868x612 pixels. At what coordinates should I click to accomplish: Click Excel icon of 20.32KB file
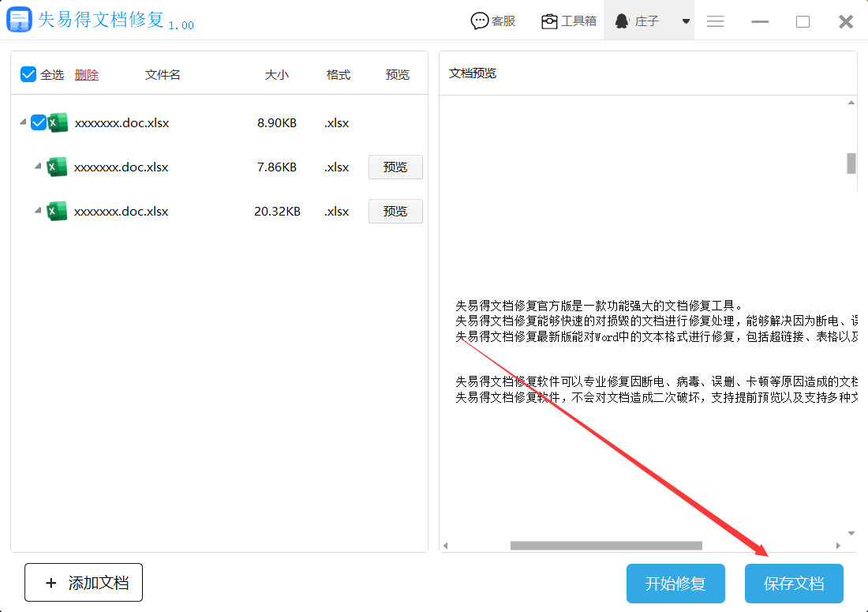[57, 211]
